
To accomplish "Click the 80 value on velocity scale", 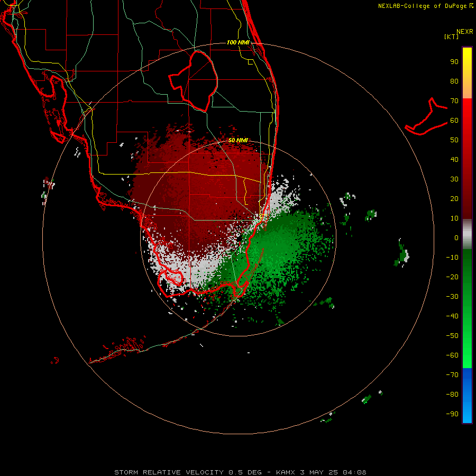I will (454, 81).
